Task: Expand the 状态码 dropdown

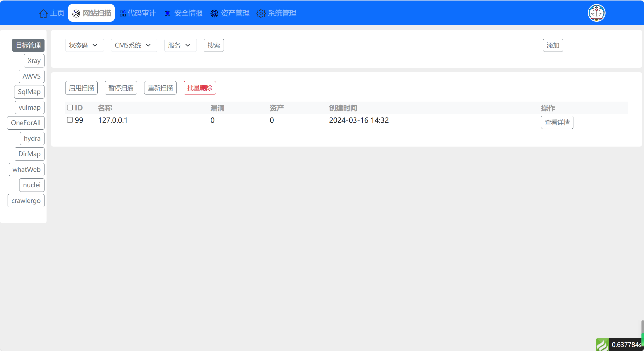Action: 84,45
